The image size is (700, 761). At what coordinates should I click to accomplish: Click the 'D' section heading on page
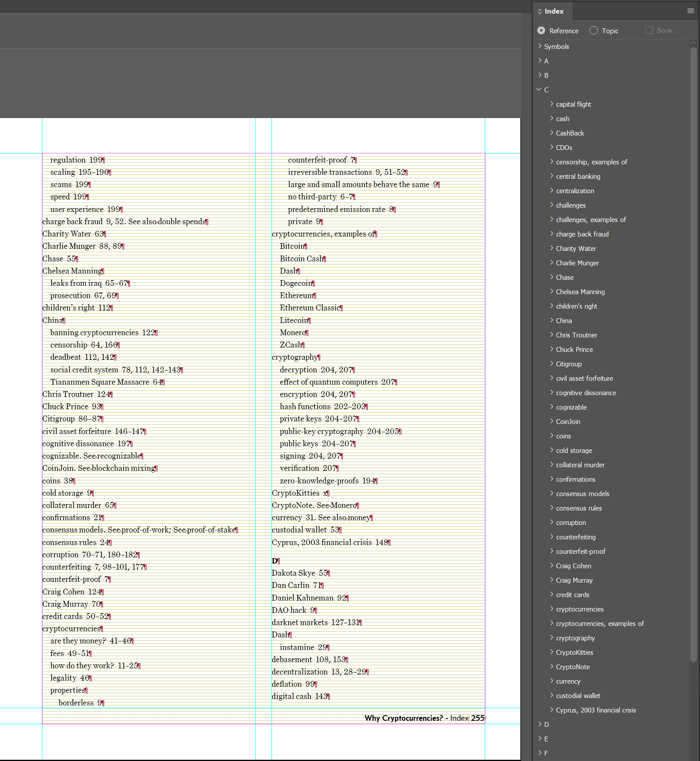(x=275, y=561)
